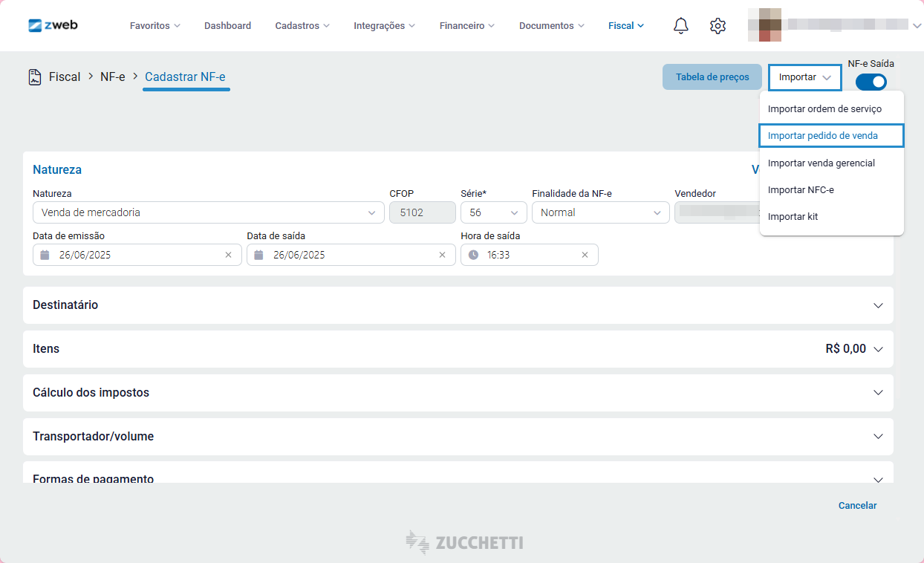Toggle the NF-e Saída switch
This screenshot has height=563, width=924.
tap(871, 82)
